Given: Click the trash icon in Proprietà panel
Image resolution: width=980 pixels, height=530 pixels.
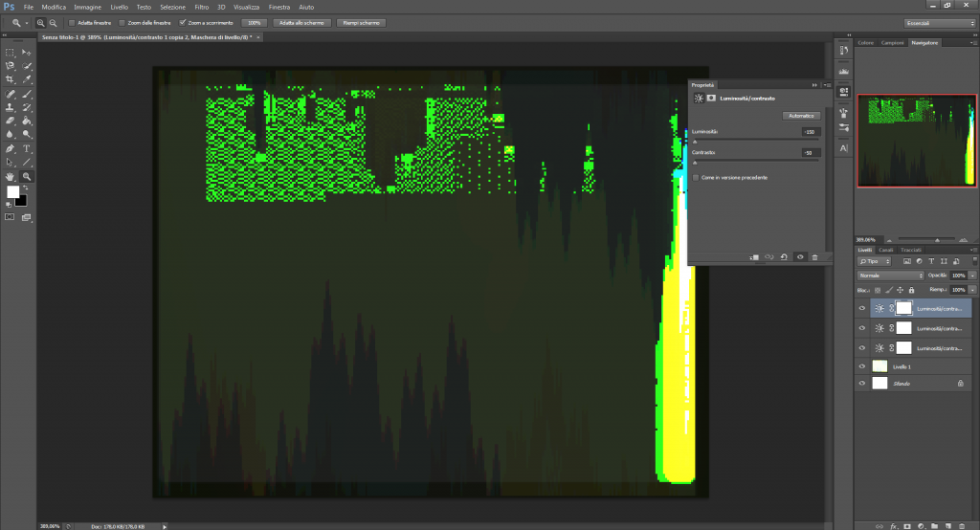Looking at the screenshot, I should (x=814, y=256).
